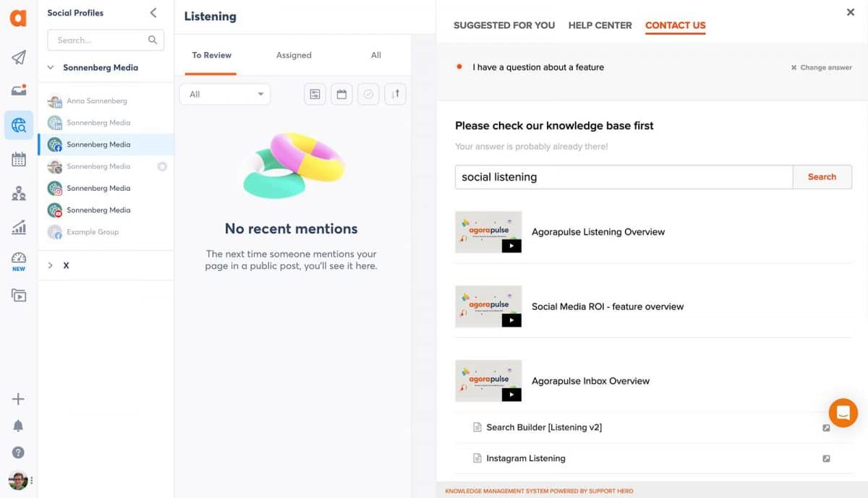Click the Agorapulse logo icon
Image resolution: width=868 pixels, height=498 pixels.
(x=18, y=18)
